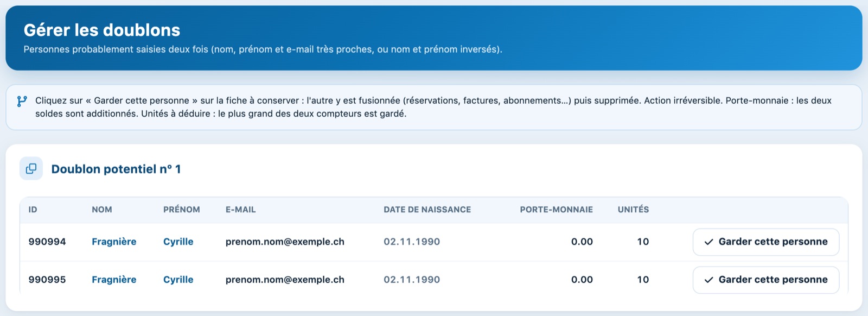868x316 pixels.
Task: Click checkmark icon in second Garder cette personne
Action: click(x=709, y=280)
